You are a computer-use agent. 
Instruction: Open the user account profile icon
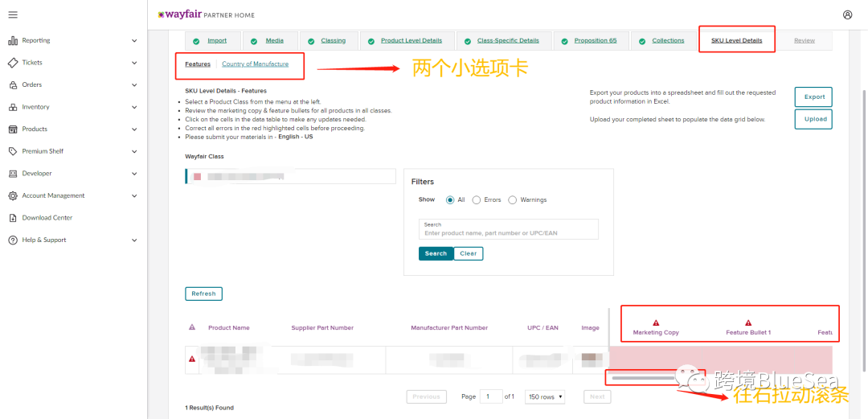click(x=848, y=15)
